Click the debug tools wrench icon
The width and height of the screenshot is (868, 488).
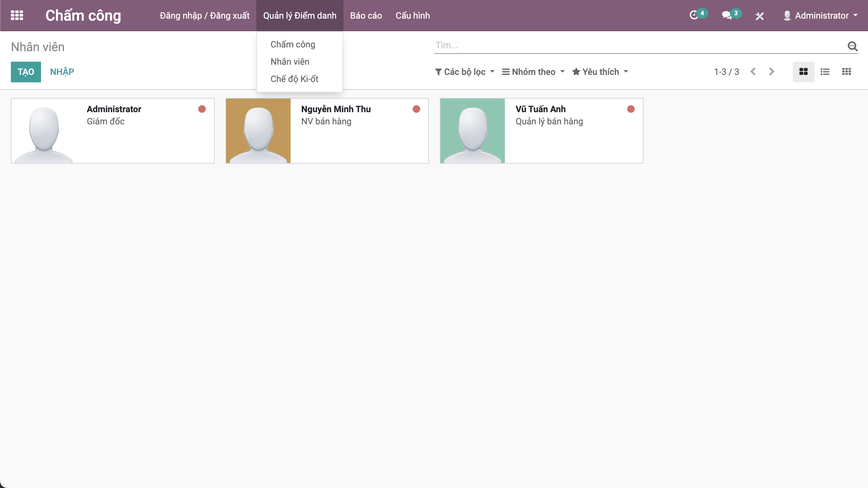[759, 16]
